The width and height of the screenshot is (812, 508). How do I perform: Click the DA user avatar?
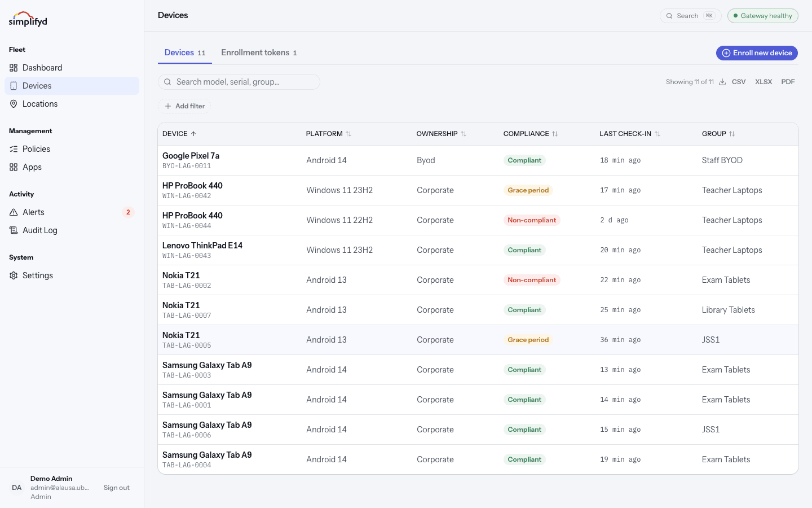(x=17, y=488)
